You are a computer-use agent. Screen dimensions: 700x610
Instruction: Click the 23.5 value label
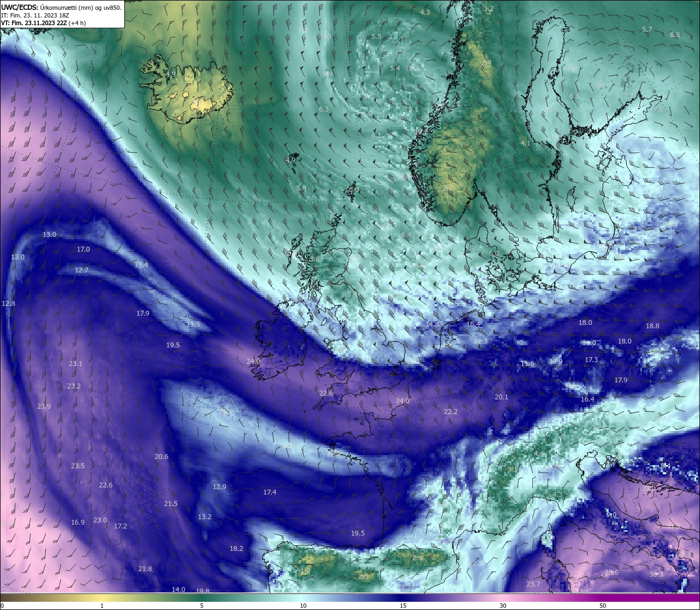(x=78, y=466)
